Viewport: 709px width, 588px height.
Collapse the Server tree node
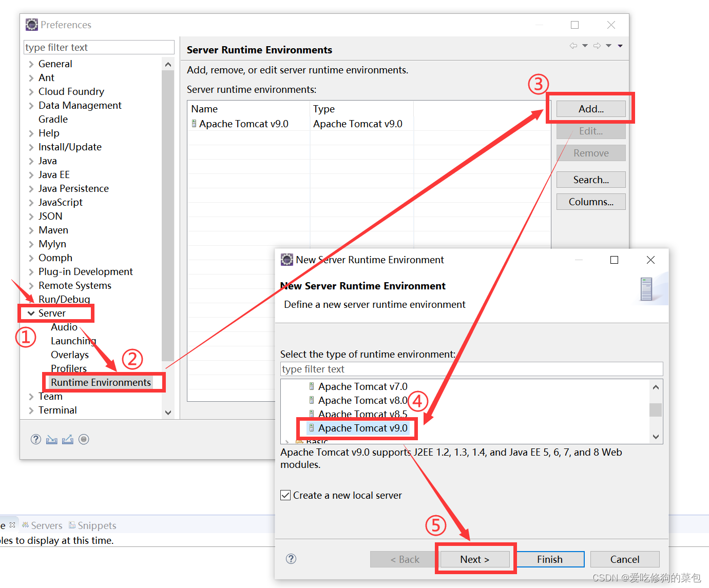pyautogui.click(x=31, y=313)
